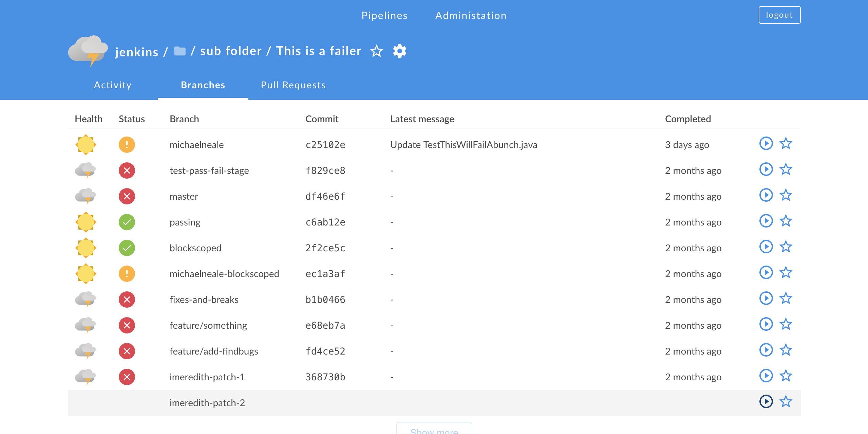Toggle favorite star for test-pass-fail-stage
This screenshot has height=434, width=868.
point(786,169)
